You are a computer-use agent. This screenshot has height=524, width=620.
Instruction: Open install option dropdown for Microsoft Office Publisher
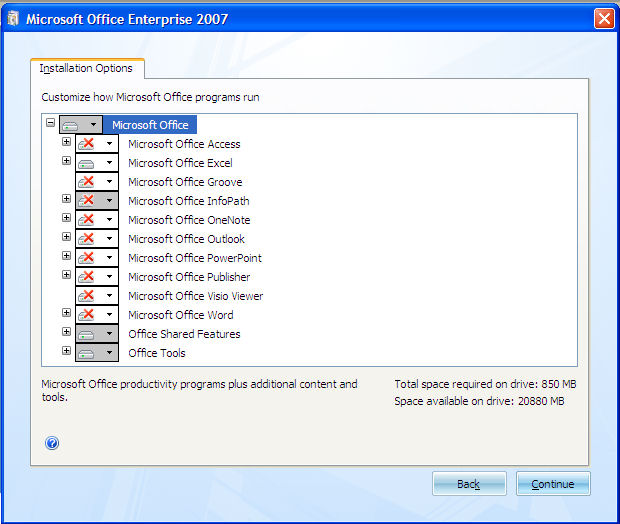[x=97, y=276]
